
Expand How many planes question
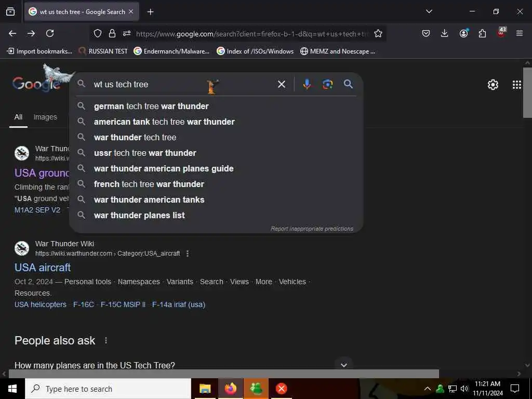pos(344,365)
